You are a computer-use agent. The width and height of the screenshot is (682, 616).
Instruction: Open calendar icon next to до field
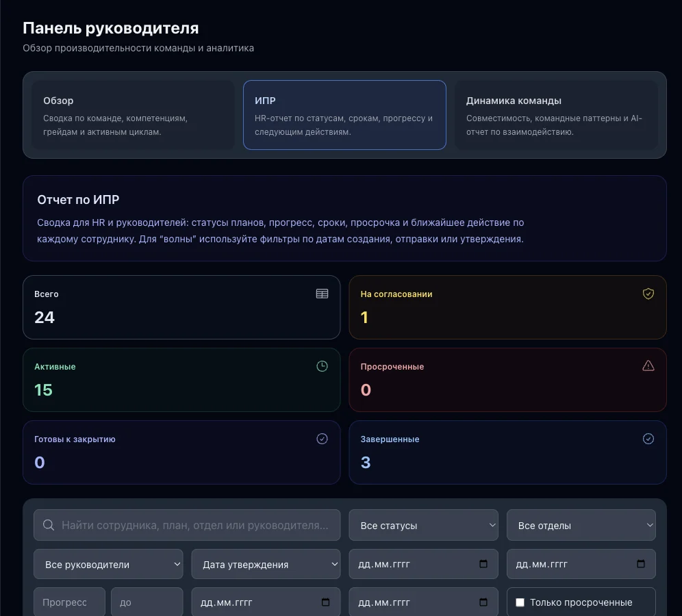point(325,602)
